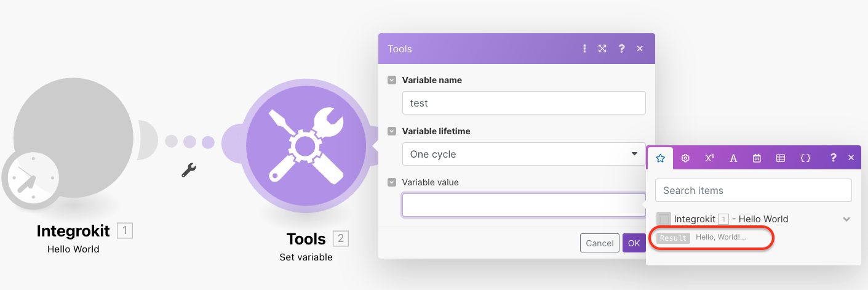Open the date and time functions tab
868x290 pixels.
pos(757,158)
